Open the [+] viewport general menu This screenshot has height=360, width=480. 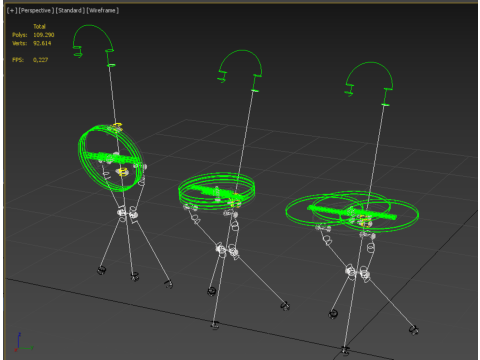point(12,11)
